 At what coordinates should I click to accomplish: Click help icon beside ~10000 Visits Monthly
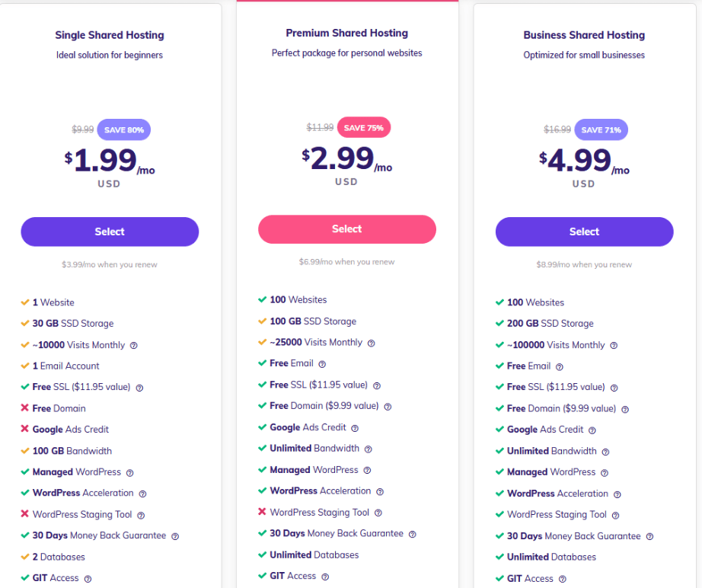tap(133, 345)
